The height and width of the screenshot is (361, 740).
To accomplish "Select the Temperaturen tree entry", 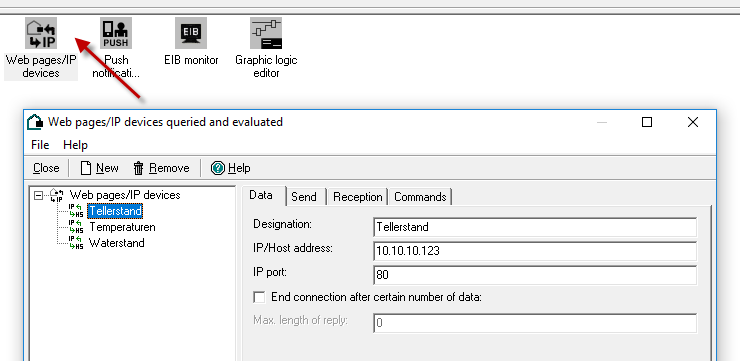I will pyautogui.click(x=122, y=227).
